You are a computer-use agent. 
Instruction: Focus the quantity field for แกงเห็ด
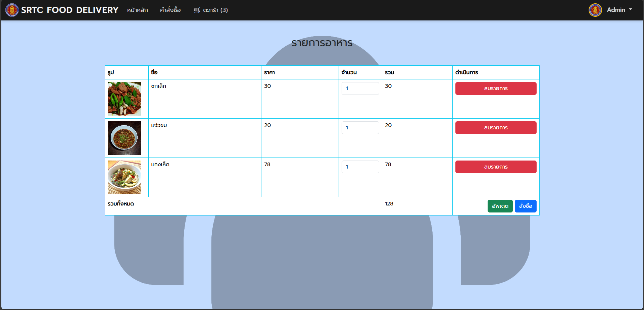[360, 167]
